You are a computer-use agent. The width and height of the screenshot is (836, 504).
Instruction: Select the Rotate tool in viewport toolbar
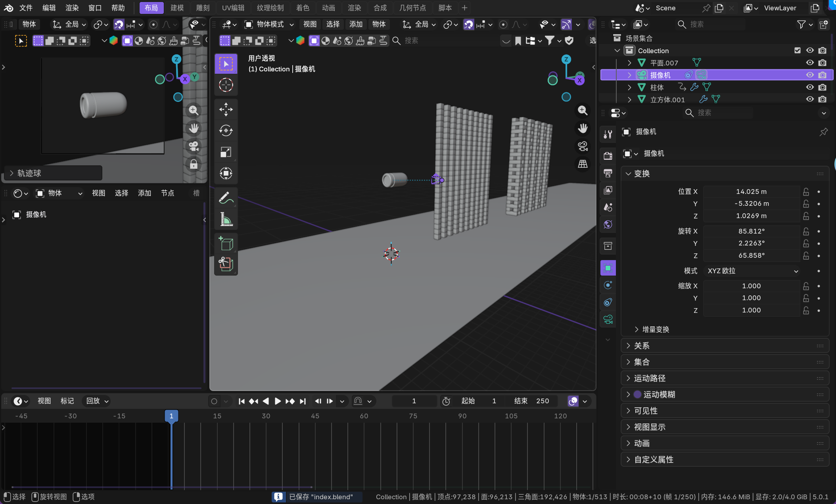pyautogui.click(x=226, y=130)
